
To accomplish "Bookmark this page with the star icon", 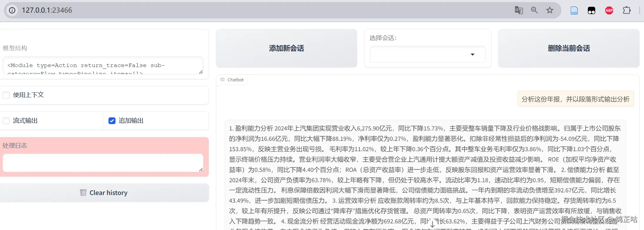I will [550, 10].
